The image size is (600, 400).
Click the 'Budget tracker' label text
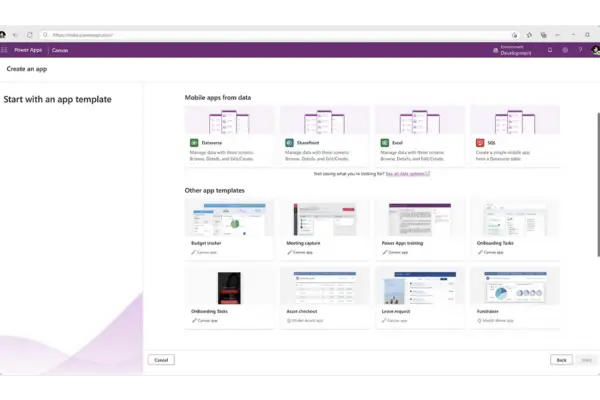(x=206, y=243)
